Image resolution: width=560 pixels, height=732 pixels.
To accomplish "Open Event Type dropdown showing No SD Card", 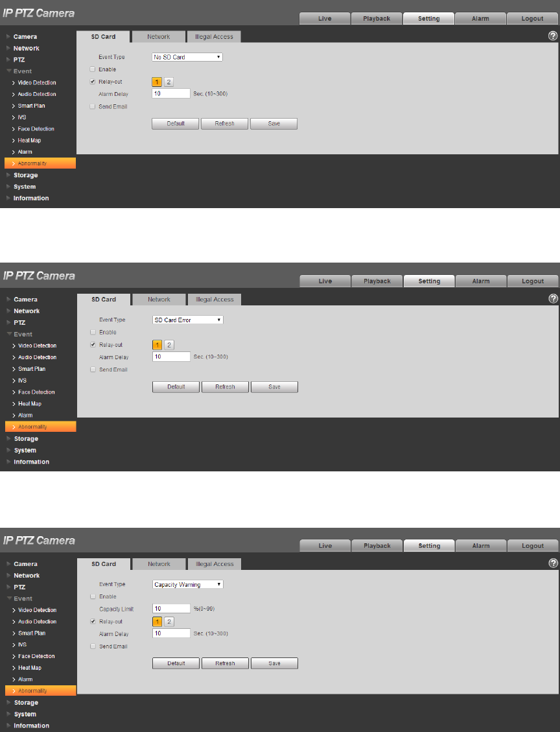I will click(187, 57).
